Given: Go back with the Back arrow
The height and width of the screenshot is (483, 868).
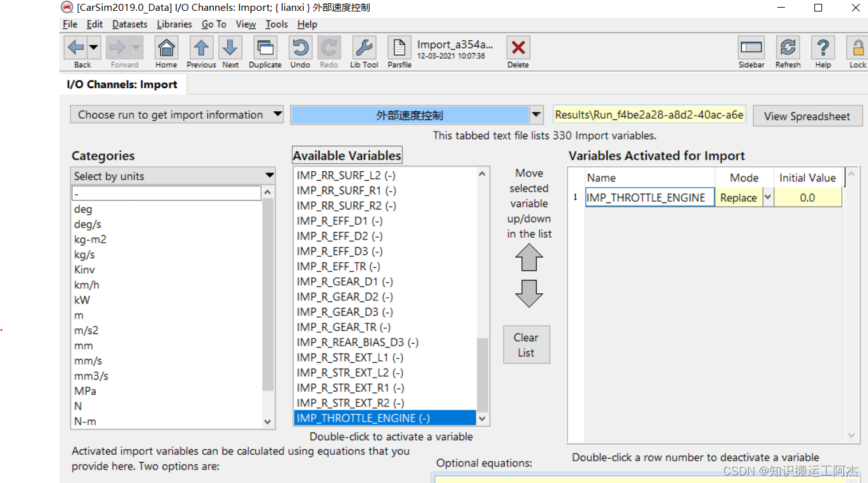Looking at the screenshot, I should [77, 47].
